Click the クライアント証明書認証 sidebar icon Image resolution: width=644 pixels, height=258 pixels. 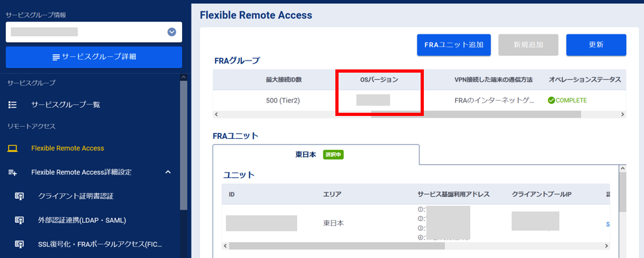point(20,196)
